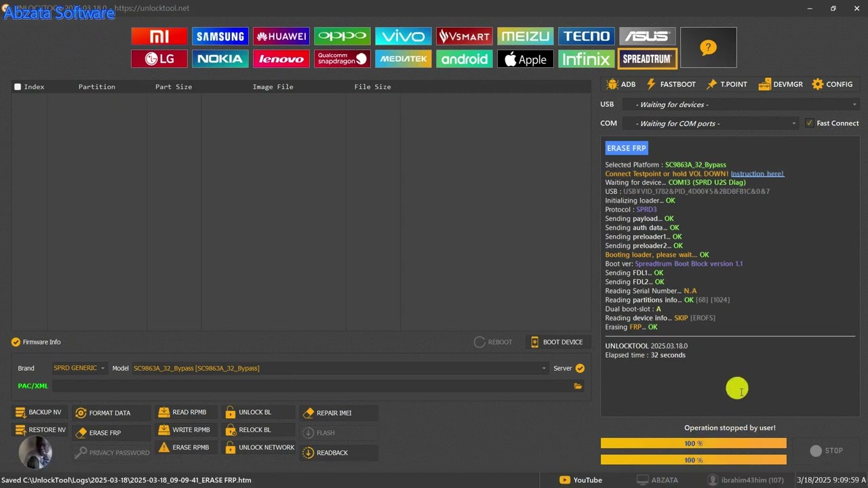The image size is (868, 488).
Task: Click the Server verified check icon
Action: click(x=580, y=368)
